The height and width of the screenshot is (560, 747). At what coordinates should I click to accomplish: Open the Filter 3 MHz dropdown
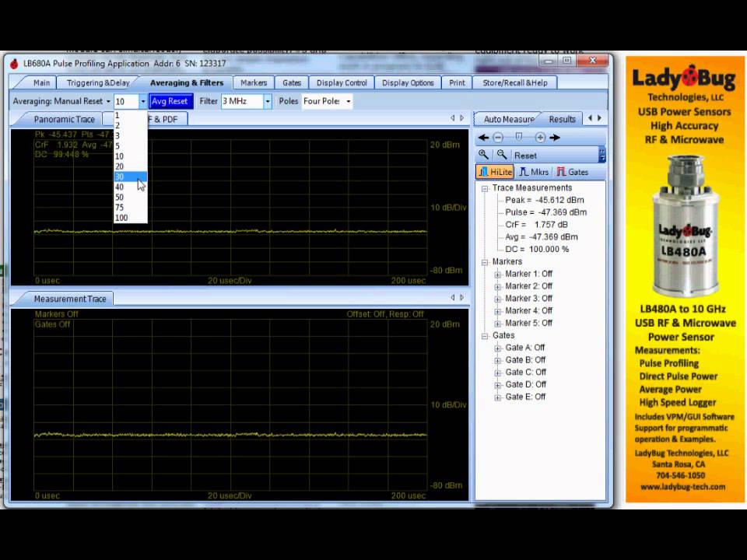pyautogui.click(x=267, y=101)
